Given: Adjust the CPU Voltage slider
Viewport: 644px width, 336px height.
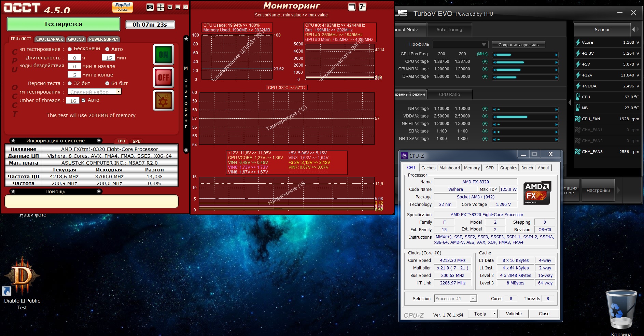Looking at the screenshot, I should 525,62.
